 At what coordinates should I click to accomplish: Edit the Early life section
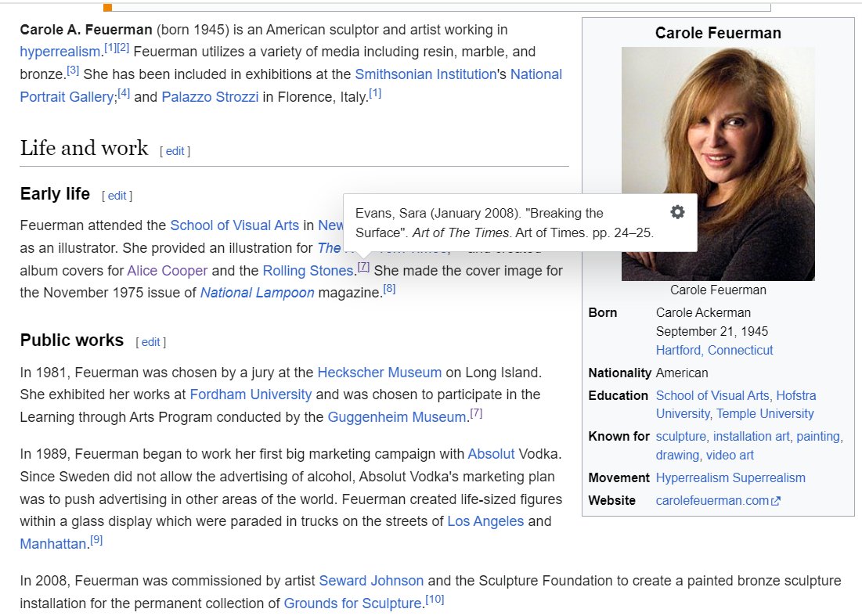click(x=117, y=196)
